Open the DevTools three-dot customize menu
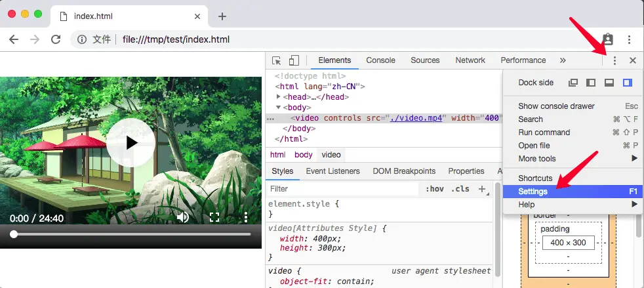644x288 pixels. [x=614, y=61]
